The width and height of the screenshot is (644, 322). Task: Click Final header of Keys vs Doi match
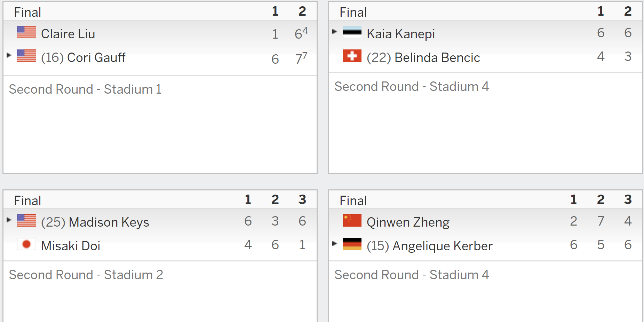27,201
